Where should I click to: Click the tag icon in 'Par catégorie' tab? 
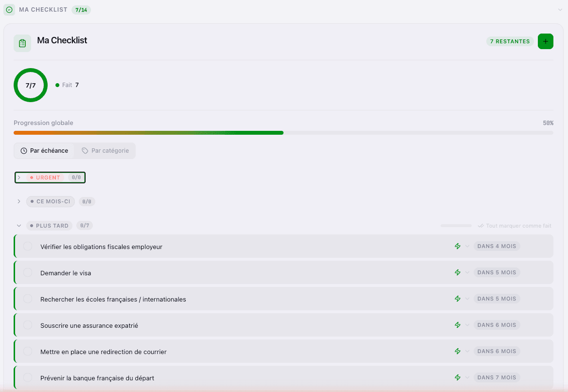point(84,150)
